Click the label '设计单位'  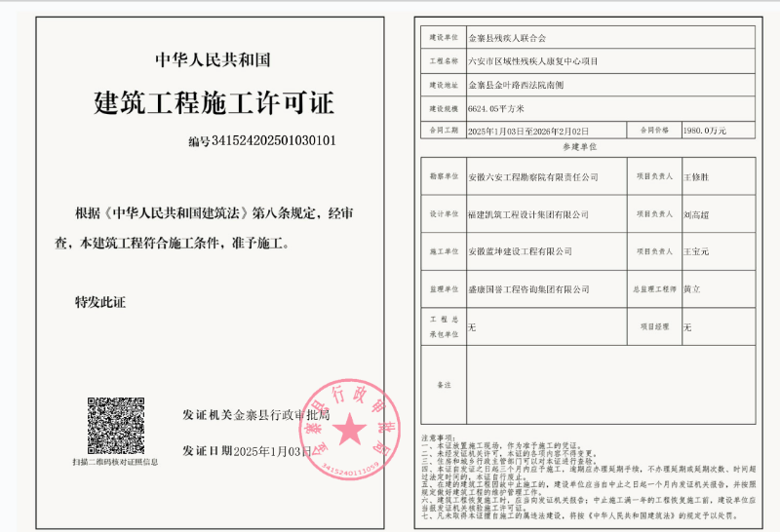pyautogui.click(x=444, y=213)
